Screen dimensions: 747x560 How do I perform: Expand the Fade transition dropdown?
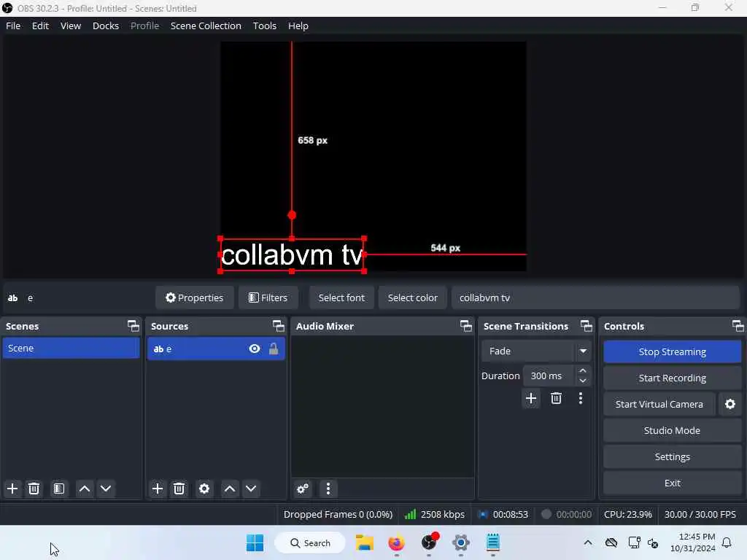point(583,351)
